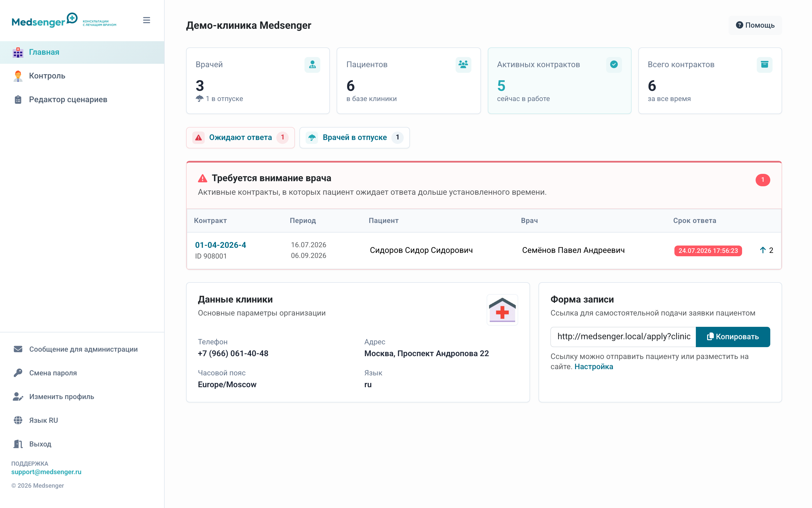This screenshot has height=508, width=812.
Task: Go to the Контроль section
Action: 82,76
